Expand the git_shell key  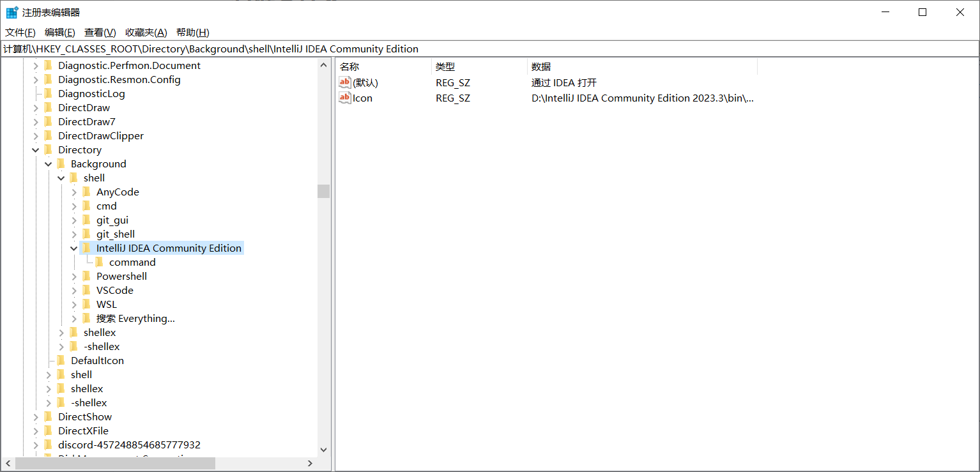74,234
